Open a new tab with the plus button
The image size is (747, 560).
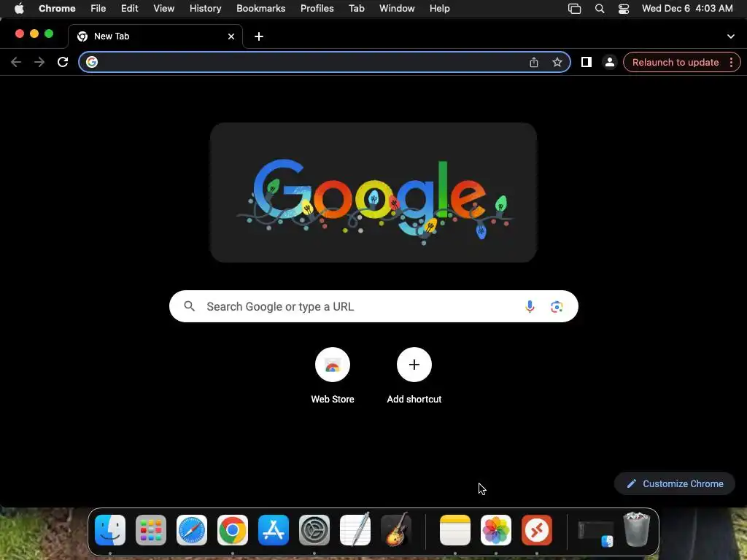(x=259, y=36)
